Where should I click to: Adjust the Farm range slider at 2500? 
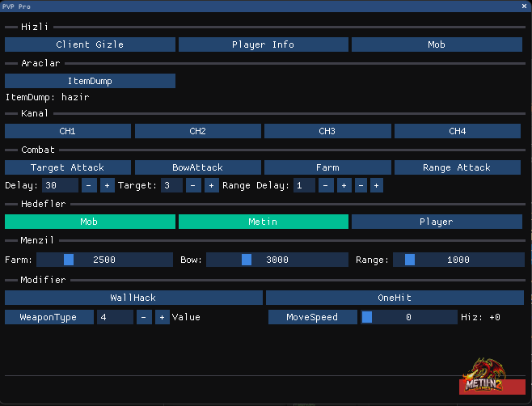pyautogui.click(x=104, y=260)
